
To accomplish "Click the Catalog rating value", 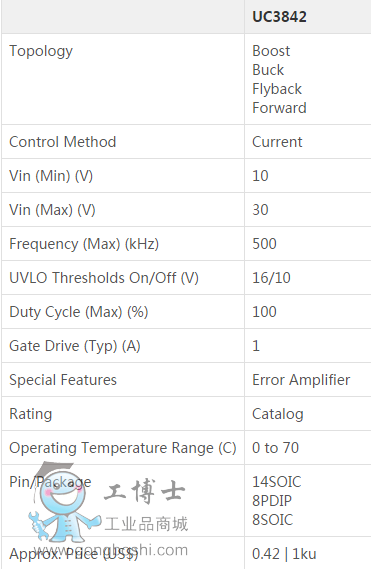I will pyautogui.click(x=278, y=414).
